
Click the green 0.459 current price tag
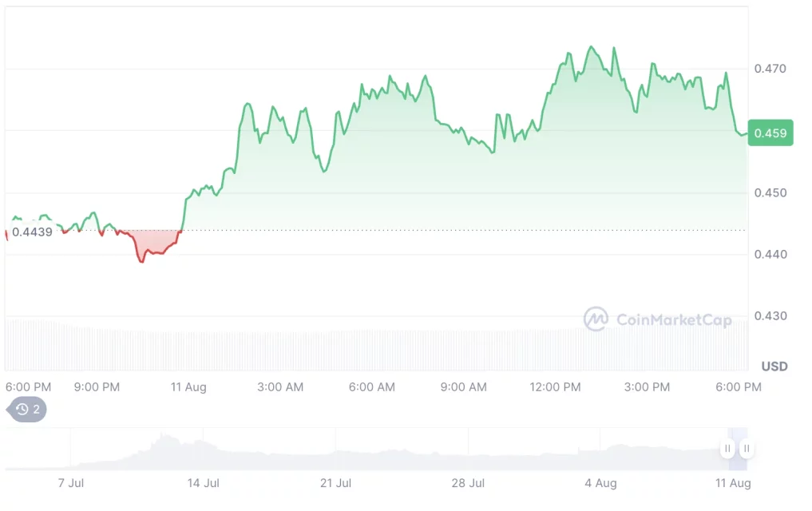tap(770, 133)
